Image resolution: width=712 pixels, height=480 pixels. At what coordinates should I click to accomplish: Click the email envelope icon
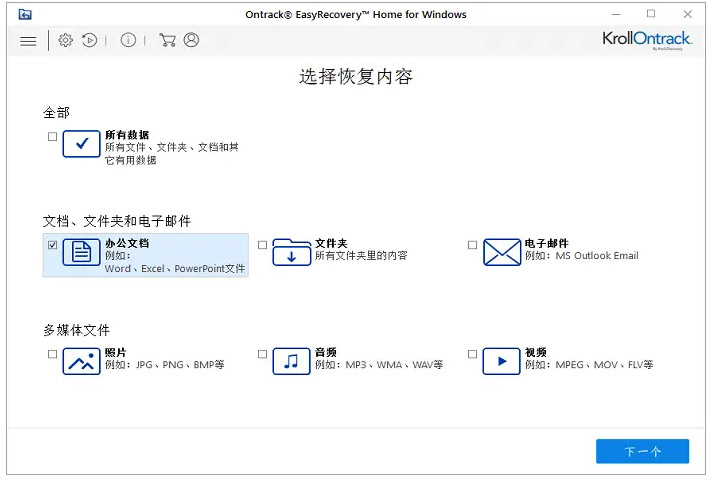[x=502, y=252]
